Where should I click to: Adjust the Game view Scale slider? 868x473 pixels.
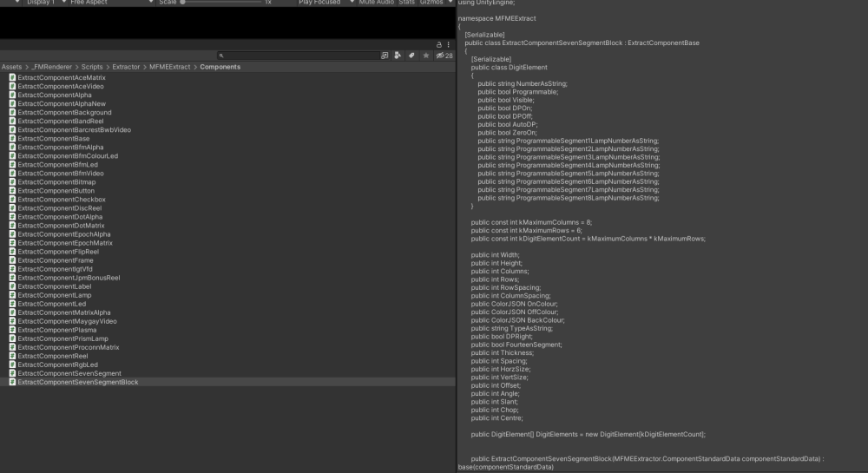(x=221, y=3)
